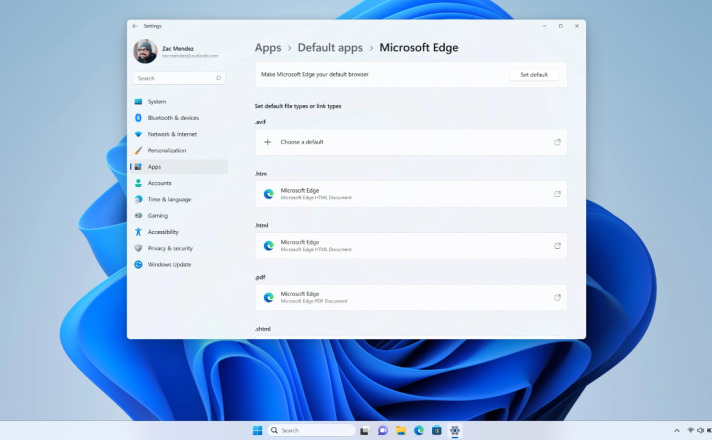712x440 pixels.
Task: Open Task View from taskbar
Action: click(x=364, y=430)
